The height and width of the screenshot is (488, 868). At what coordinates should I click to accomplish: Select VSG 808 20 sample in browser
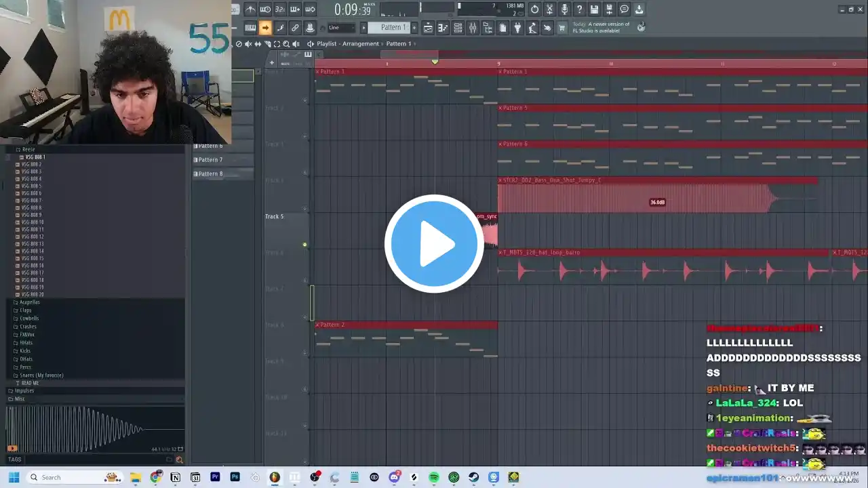click(x=33, y=295)
